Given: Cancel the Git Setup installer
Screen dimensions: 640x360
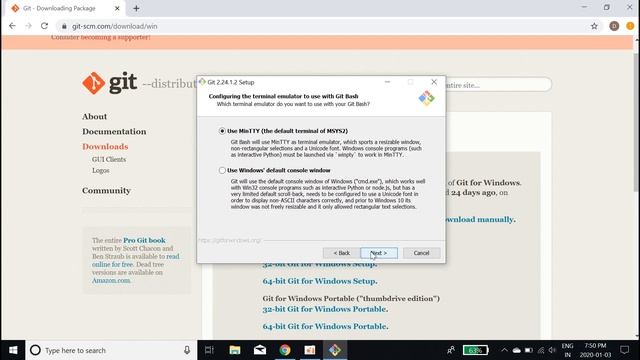Looking at the screenshot, I should [x=422, y=253].
